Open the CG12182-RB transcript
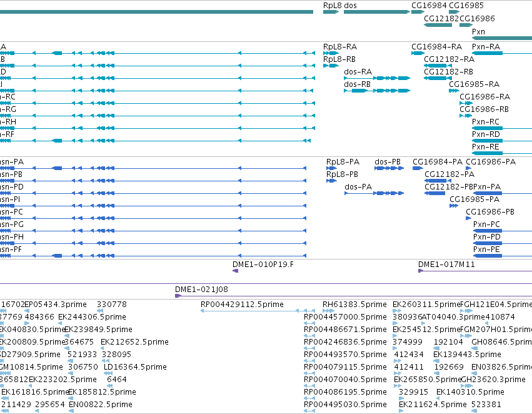The width and height of the screenshot is (532, 414). pyautogui.click(x=448, y=72)
